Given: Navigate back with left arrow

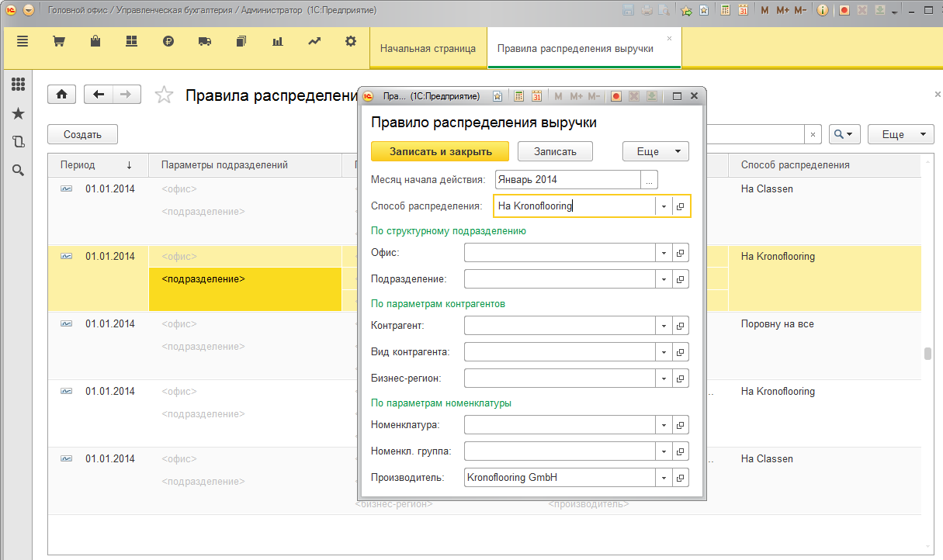Looking at the screenshot, I should (98, 95).
